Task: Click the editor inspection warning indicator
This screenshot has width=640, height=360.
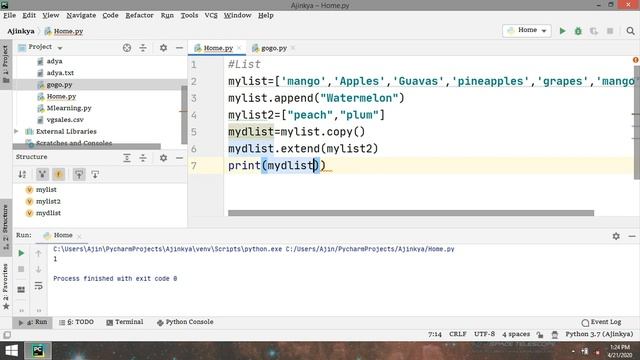Action: coord(636,60)
